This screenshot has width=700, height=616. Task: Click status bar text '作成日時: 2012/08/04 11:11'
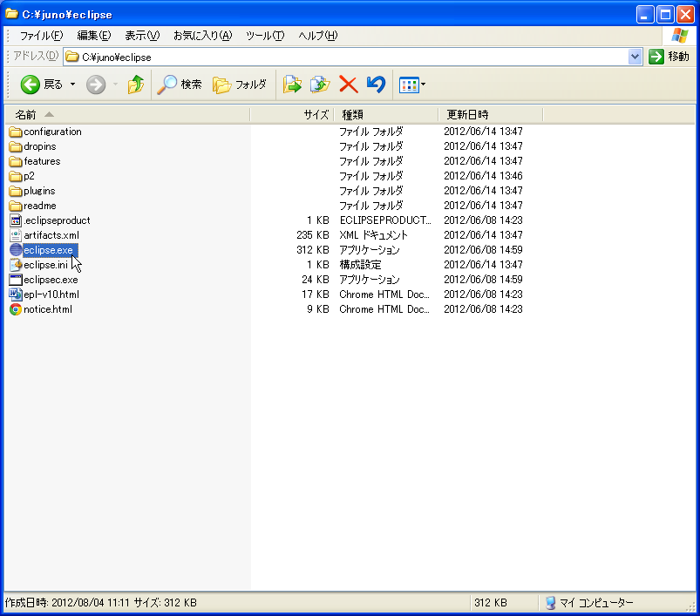(x=67, y=603)
